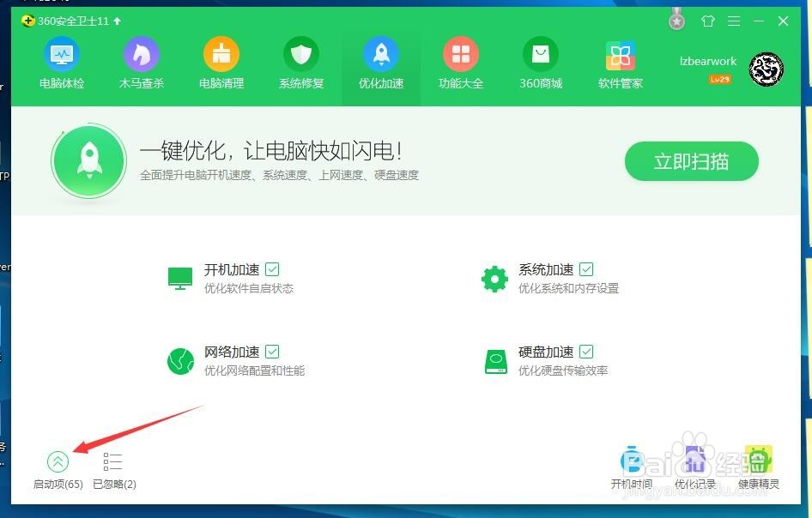The image size is (812, 518).
Task: Click the 优化硬盘传输效率 description text
Action: click(x=563, y=370)
